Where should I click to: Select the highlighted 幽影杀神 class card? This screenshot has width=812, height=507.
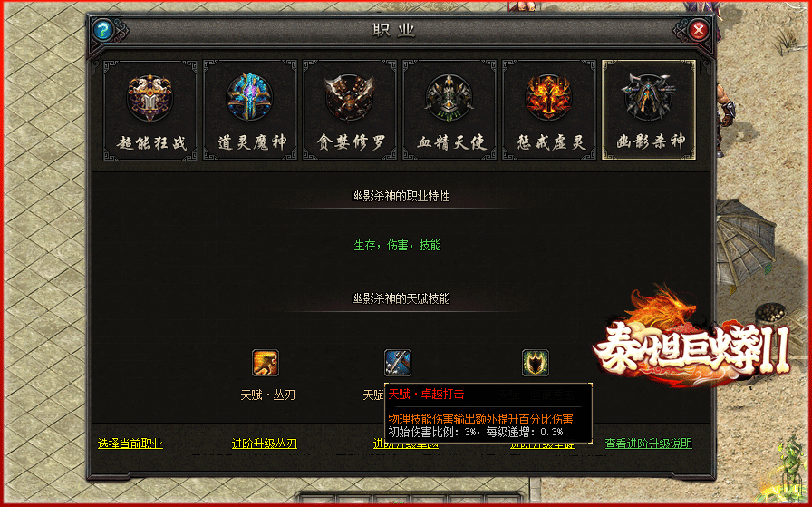[648, 110]
